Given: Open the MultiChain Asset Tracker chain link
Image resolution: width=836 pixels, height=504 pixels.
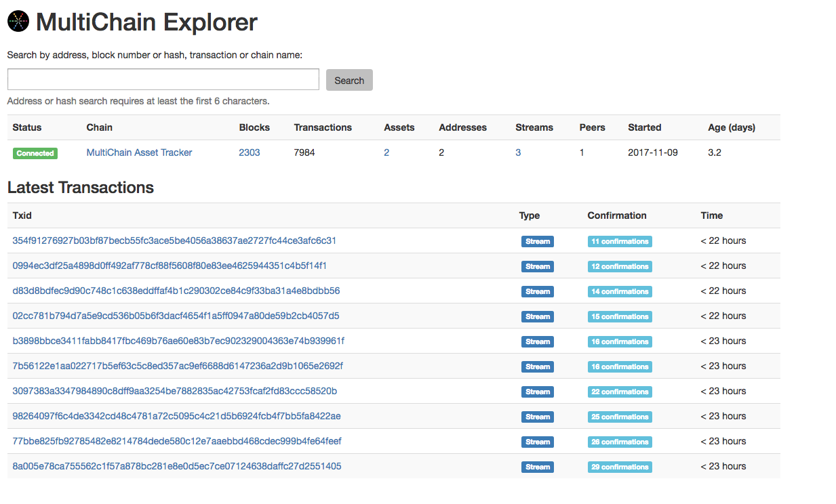Looking at the screenshot, I should click(139, 152).
